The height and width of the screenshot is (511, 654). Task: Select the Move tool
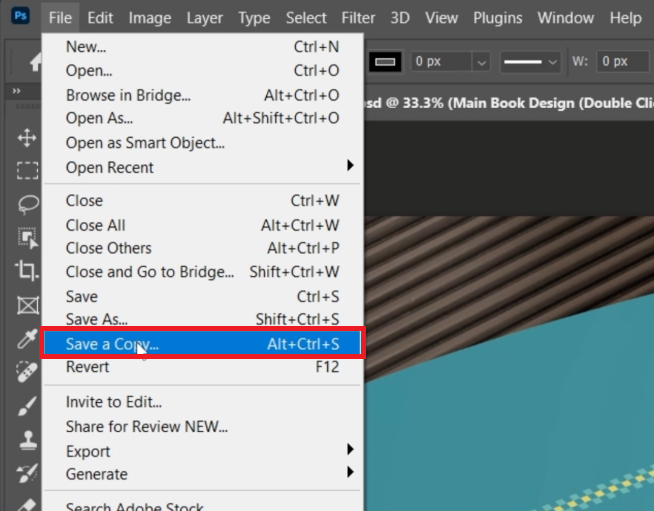pyautogui.click(x=27, y=138)
